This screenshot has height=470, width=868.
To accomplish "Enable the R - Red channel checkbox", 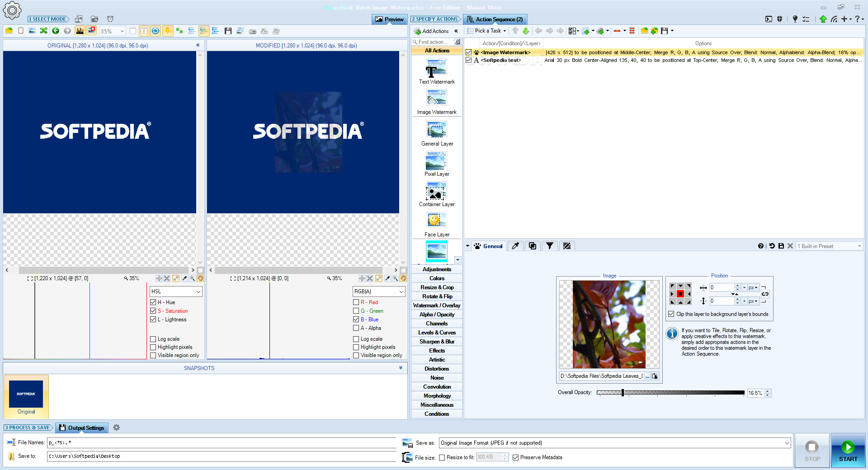I will pyautogui.click(x=356, y=302).
